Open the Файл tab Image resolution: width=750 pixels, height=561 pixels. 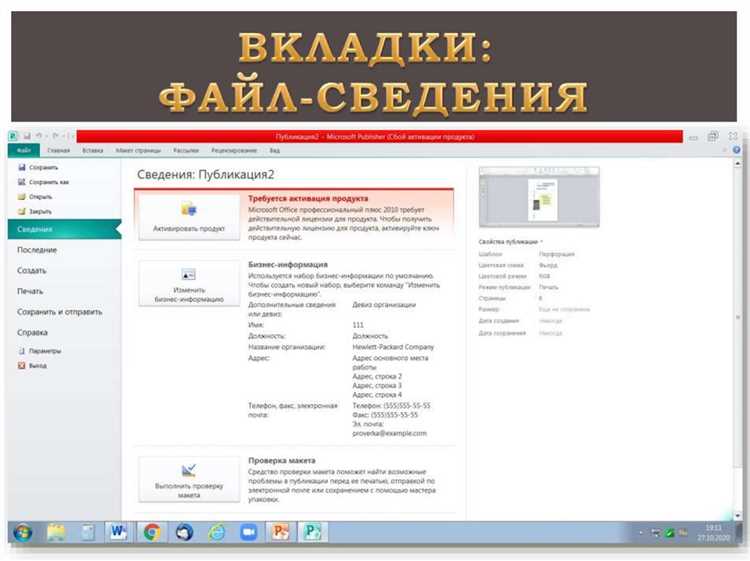(x=24, y=150)
